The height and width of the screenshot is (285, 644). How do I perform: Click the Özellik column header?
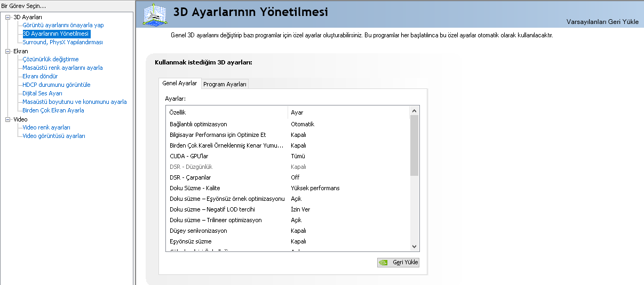point(227,112)
